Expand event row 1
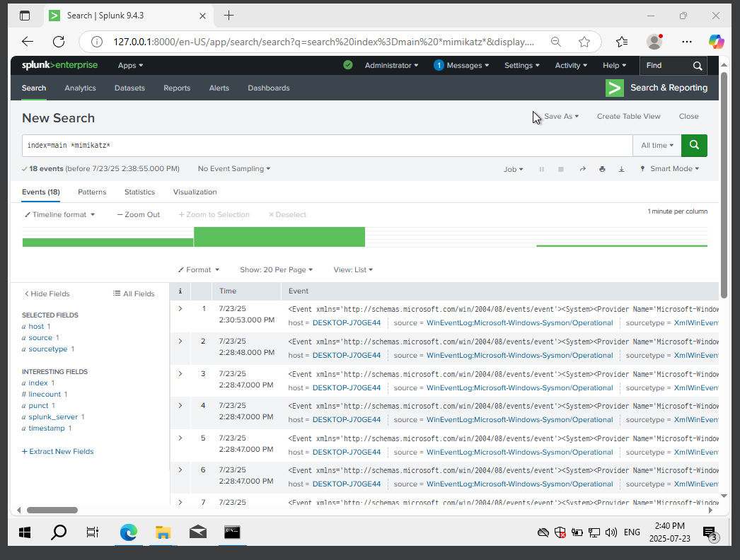The width and height of the screenshot is (740, 560). (180, 308)
